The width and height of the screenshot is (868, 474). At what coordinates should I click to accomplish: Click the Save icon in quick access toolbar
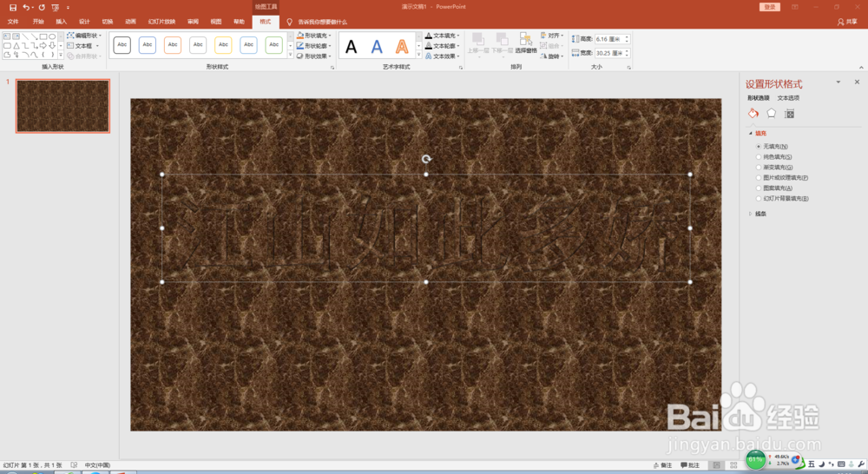(x=13, y=7)
